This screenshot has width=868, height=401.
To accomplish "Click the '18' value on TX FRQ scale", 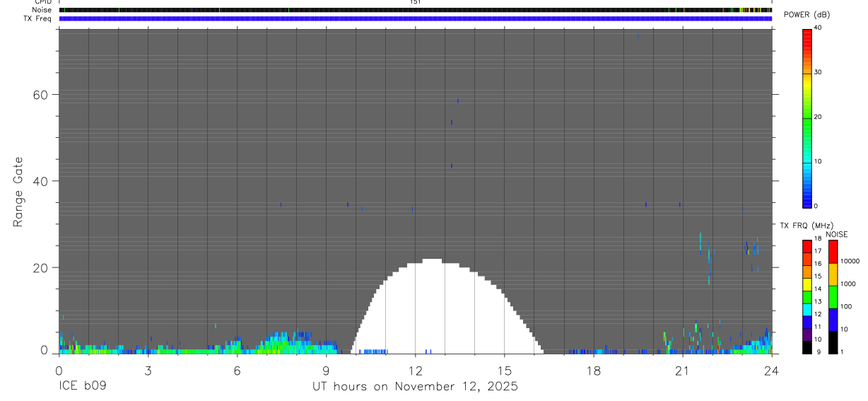I will click(818, 239).
